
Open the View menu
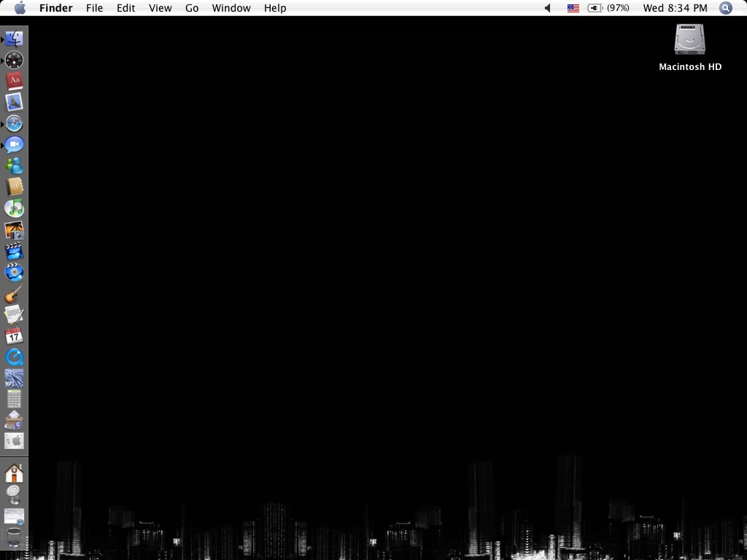[160, 8]
